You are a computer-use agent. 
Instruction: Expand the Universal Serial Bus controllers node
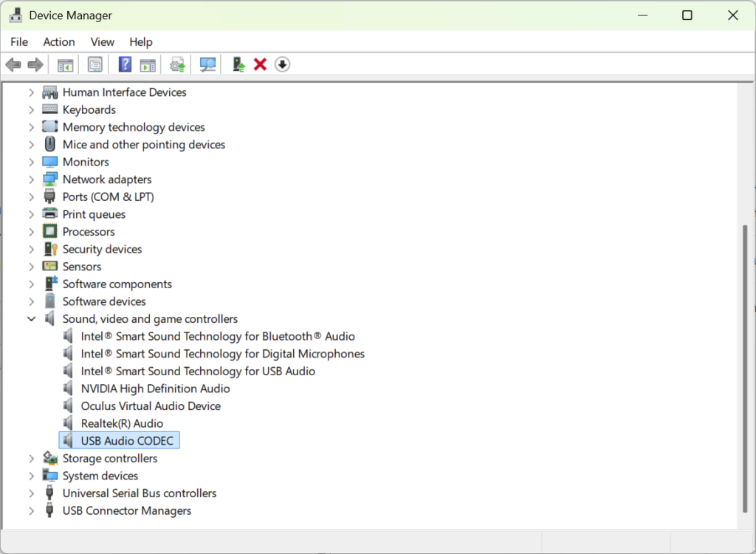coord(31,493)
